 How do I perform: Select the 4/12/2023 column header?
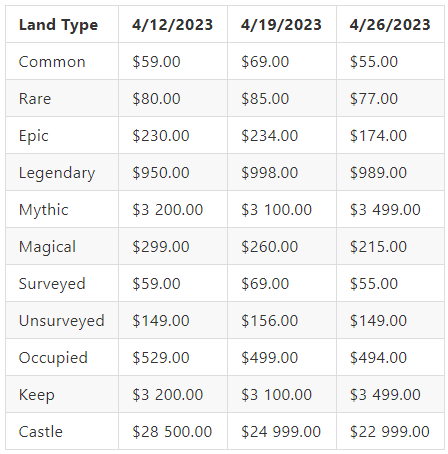pos(172,25)
